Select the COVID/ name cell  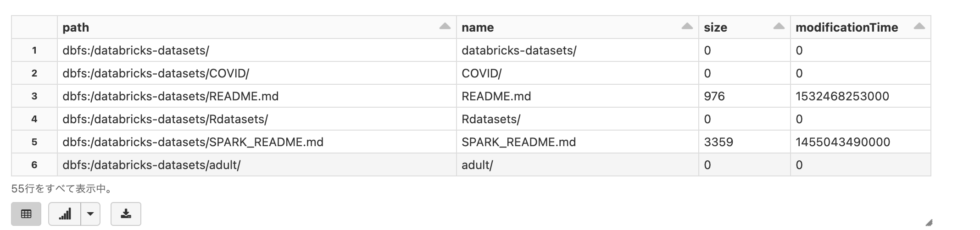pyautogui.click(x=481, y=73)
